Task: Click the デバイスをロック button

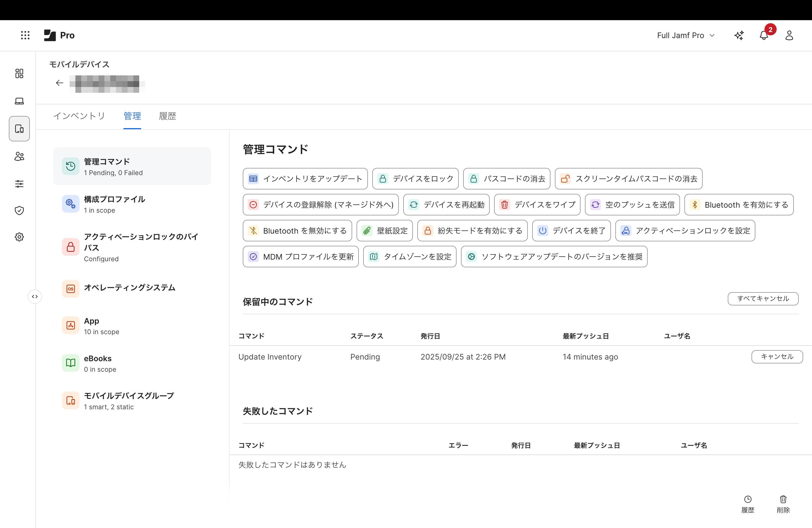Action: coord(415,179)
